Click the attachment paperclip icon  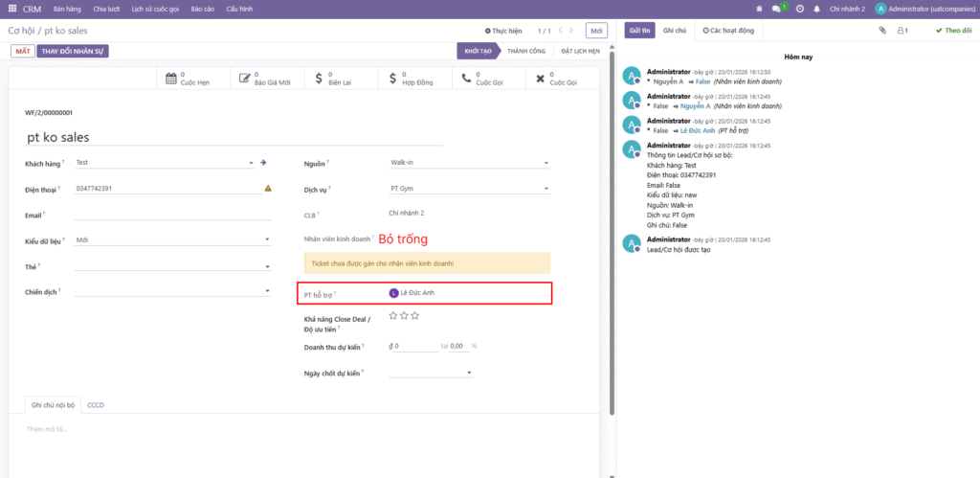[882, 30]
